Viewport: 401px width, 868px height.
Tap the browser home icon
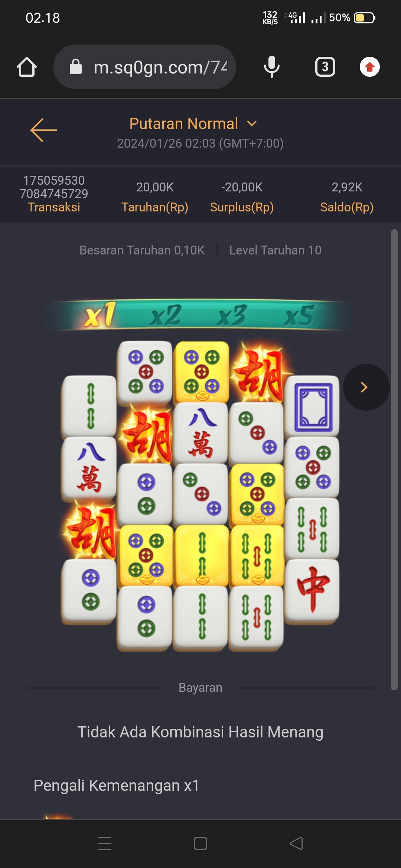[27, 67]
